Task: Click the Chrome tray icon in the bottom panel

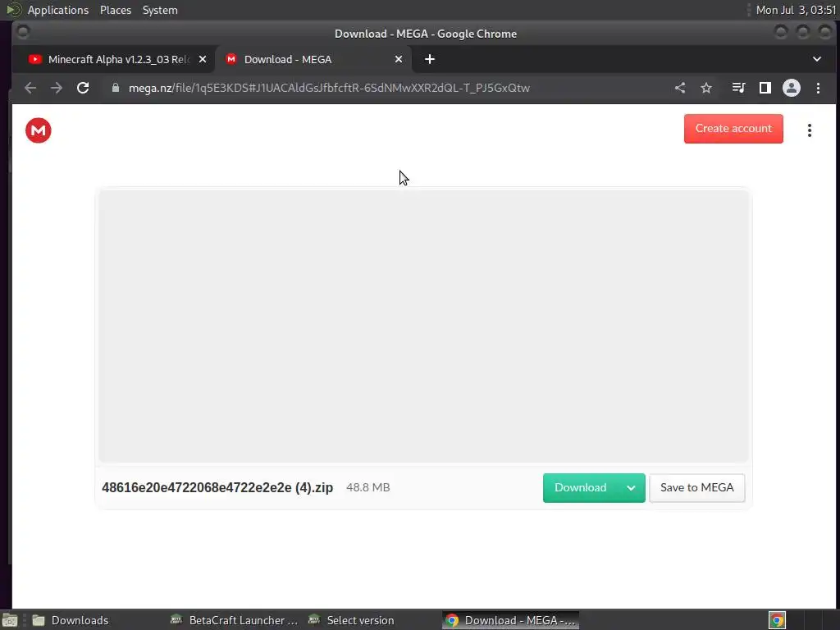Action: 777,620
